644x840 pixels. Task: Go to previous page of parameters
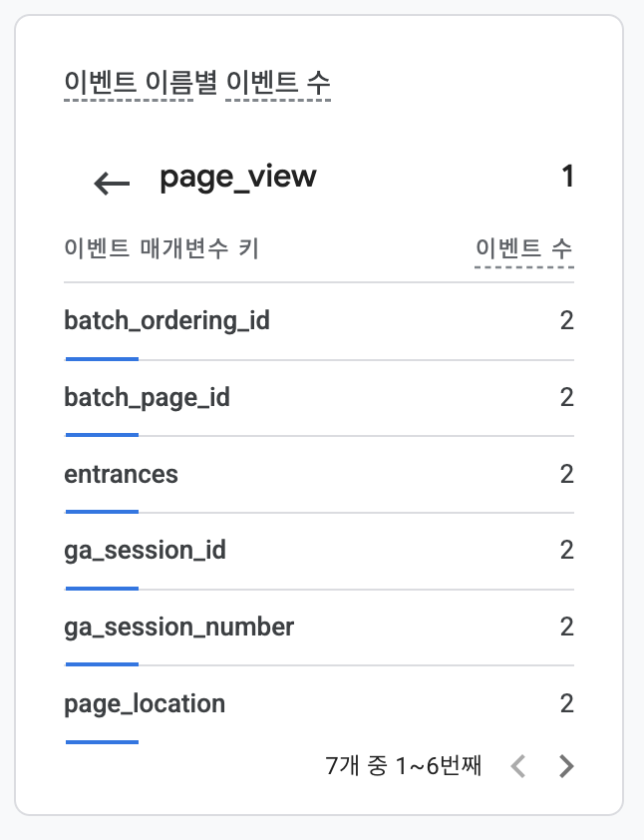point(517,766)
